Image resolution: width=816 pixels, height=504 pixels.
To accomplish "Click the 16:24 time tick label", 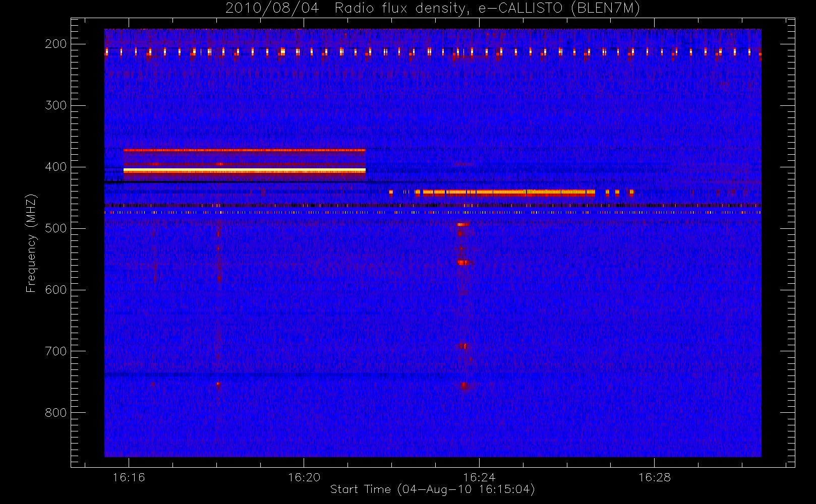I will [479, 477].
